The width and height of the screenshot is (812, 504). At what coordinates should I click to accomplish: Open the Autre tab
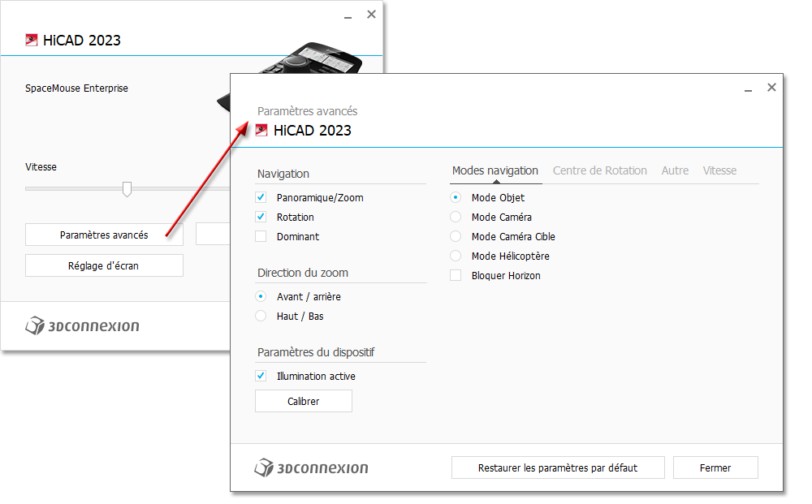(675, 170)
